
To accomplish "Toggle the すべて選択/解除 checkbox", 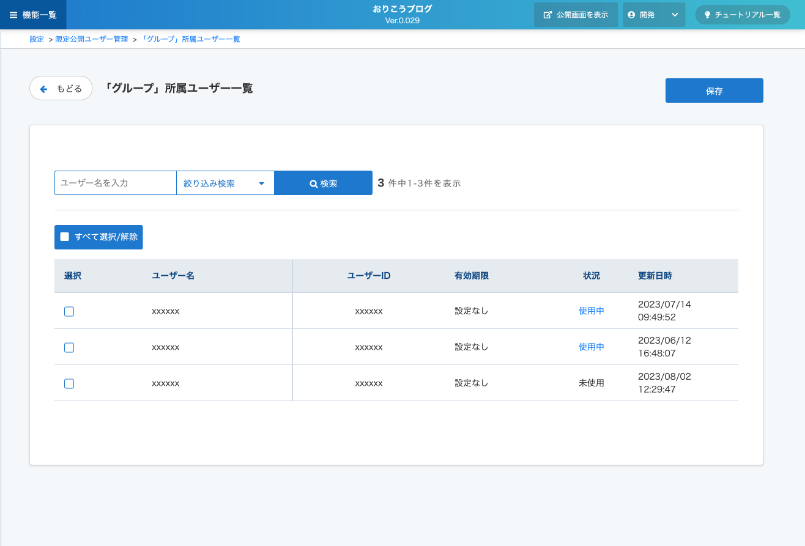I will (65, 237).
